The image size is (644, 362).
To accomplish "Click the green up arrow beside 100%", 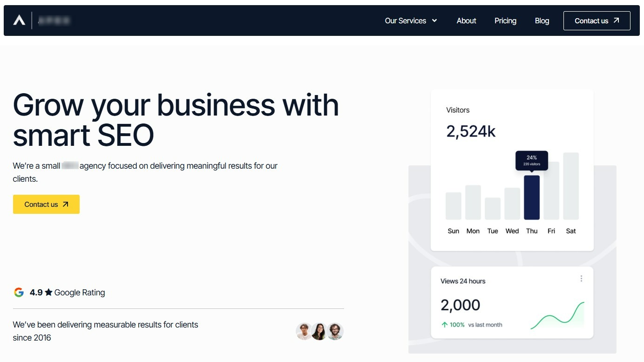I will point(444,325).
